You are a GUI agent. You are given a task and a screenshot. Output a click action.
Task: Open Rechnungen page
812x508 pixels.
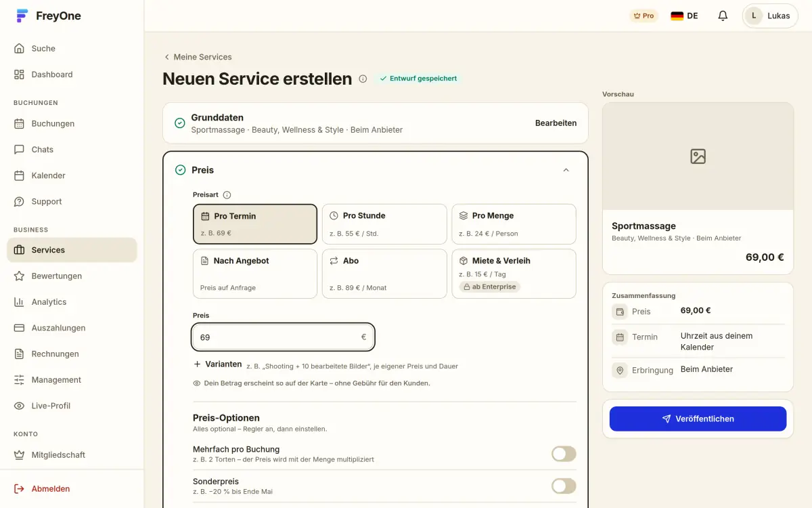(x=72, y=354)
